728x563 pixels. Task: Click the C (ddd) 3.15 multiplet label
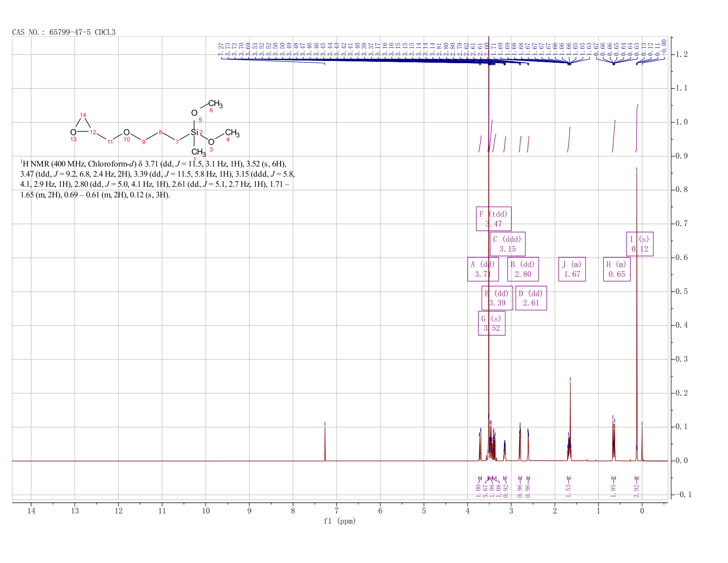tap(507, 244)
